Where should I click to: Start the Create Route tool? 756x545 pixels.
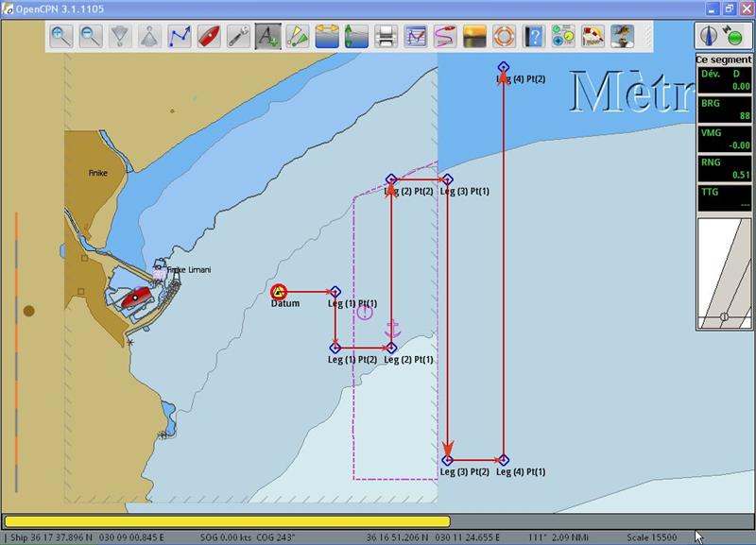pos(180,37)
